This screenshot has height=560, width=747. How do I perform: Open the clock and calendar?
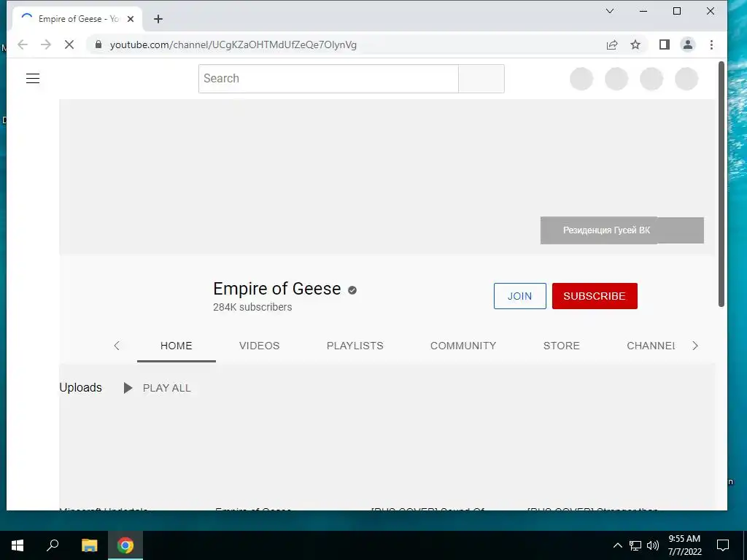[x=684, y=545]
